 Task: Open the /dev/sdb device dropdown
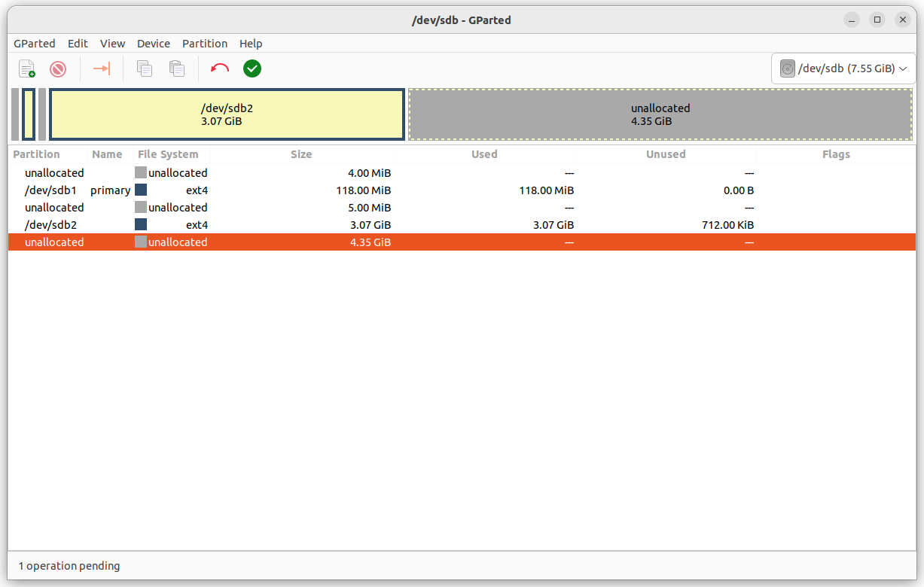pyautogui.click(x=843, y=68)
